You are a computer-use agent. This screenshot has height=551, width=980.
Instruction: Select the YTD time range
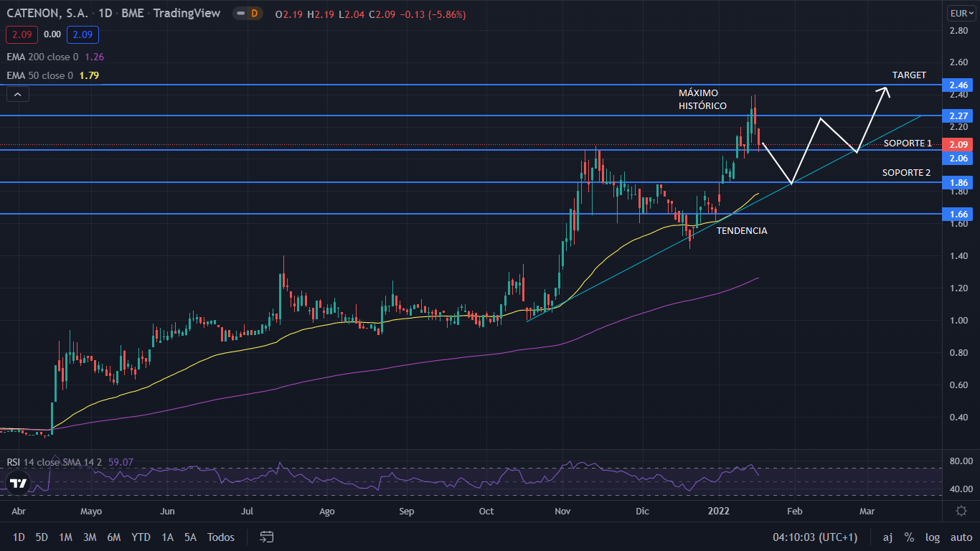(x=141, y=537)
